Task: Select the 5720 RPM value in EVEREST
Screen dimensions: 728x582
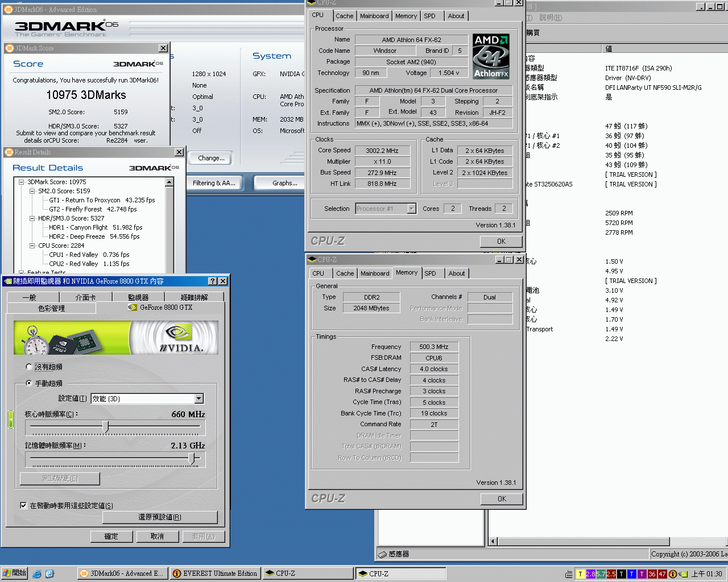Action: click(619, 223)
